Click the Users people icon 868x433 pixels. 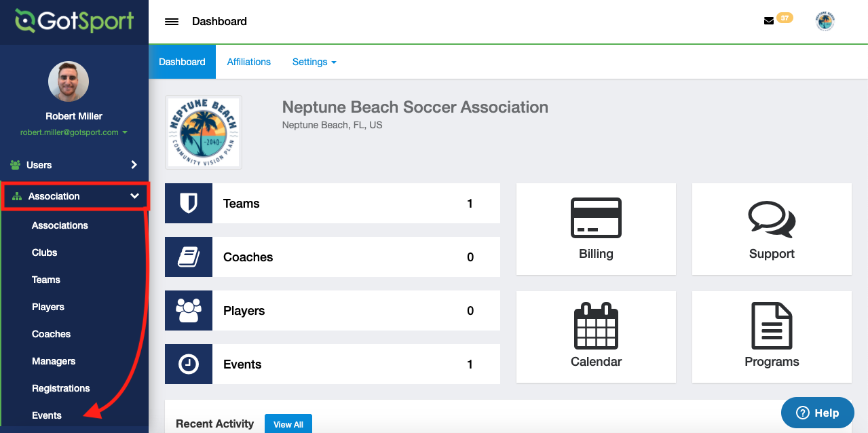coord(16,165)
